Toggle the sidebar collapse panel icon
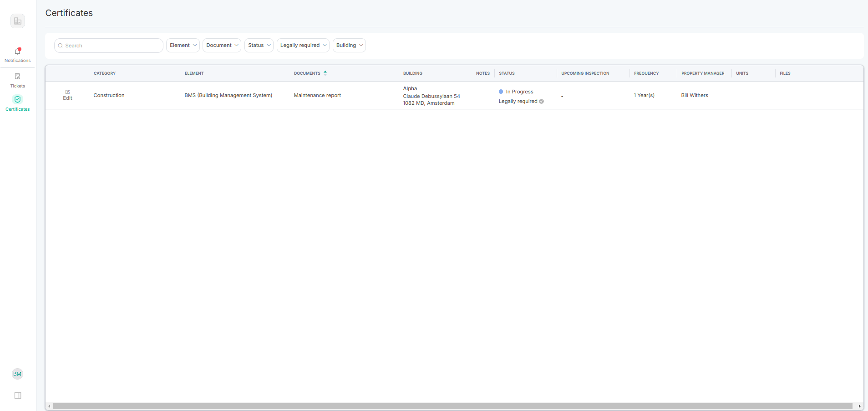Viewport: 868px width, 411px height. pyautogui.click(x=18, y=396)
